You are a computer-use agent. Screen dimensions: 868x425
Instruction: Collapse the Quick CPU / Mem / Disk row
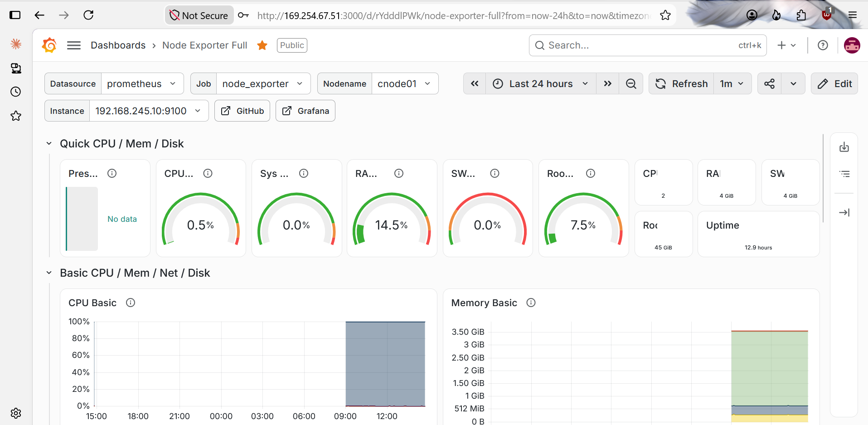pos(49,143)
